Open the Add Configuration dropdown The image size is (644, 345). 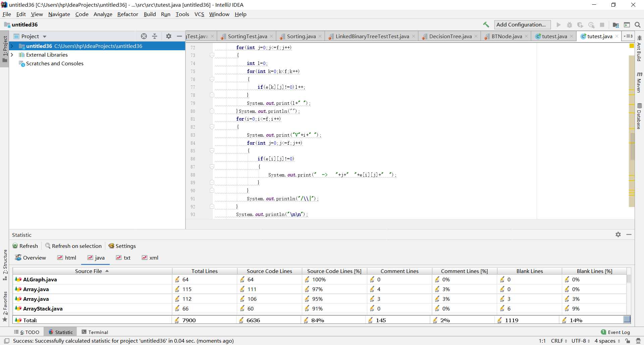[x=522, y=25]
